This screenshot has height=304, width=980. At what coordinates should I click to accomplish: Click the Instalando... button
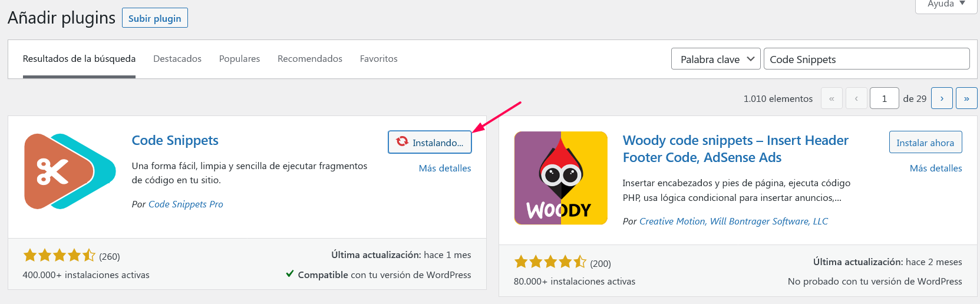[x=430, y=142]
